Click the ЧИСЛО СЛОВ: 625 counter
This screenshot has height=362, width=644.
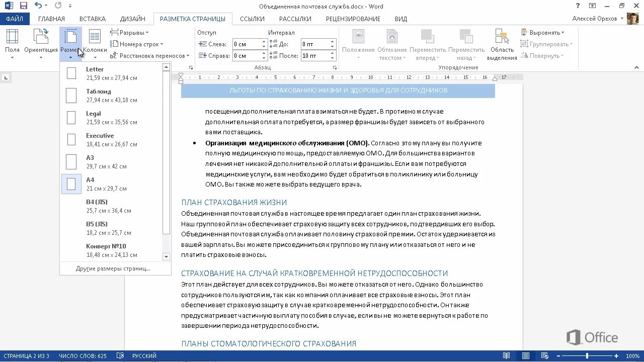pyautogui.click(x=83, y=356)
